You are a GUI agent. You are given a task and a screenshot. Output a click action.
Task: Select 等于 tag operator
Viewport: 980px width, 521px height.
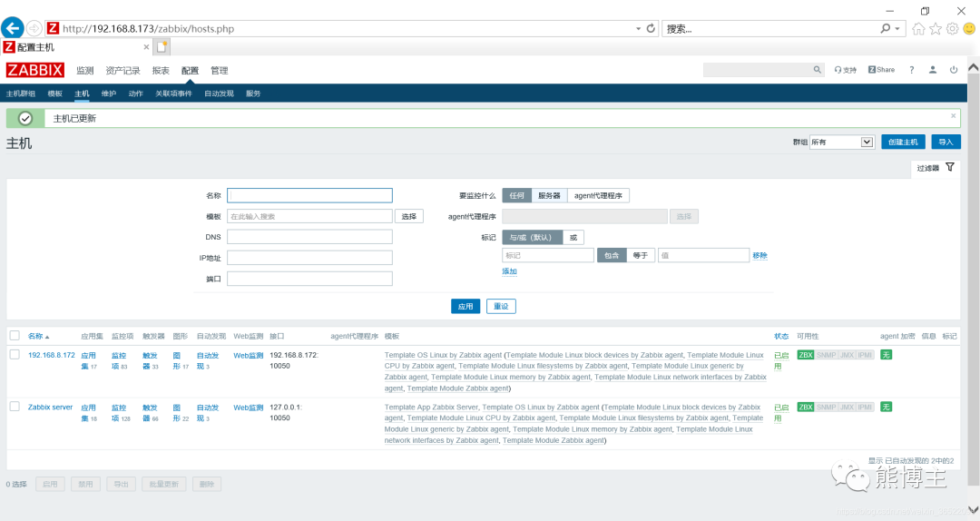[641, 255]
